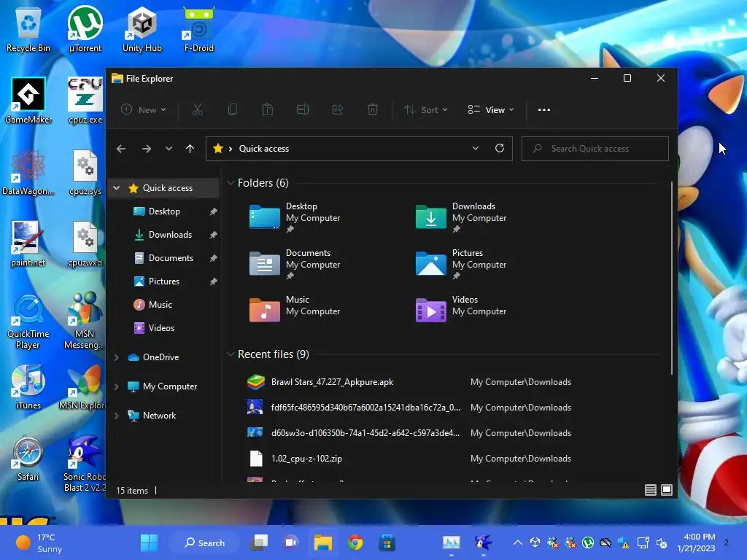The width and height of the screenshot is (747, 560).
Task: Select the Unity Hub desktop shortcut
Action: point(142,29)
